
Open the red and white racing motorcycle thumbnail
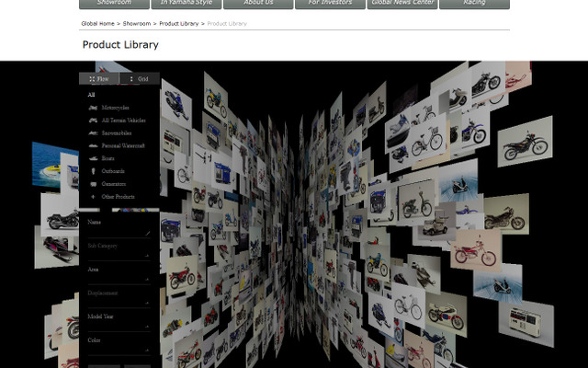pyautogui.click(x=447, y=314)
